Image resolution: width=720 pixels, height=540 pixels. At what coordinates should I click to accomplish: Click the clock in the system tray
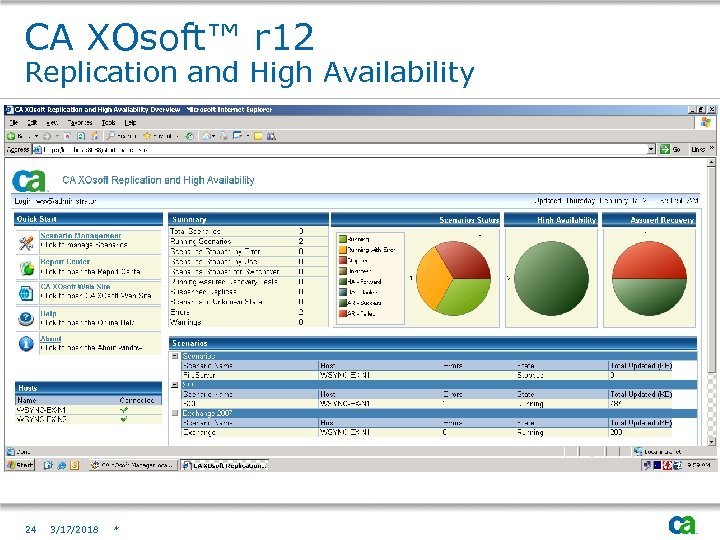[x=699, y=465]
